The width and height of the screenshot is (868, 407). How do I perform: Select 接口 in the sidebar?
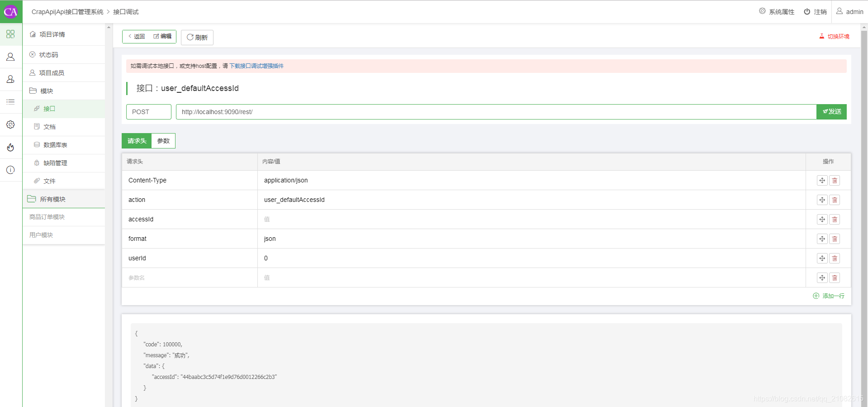[x=64, y=109]
